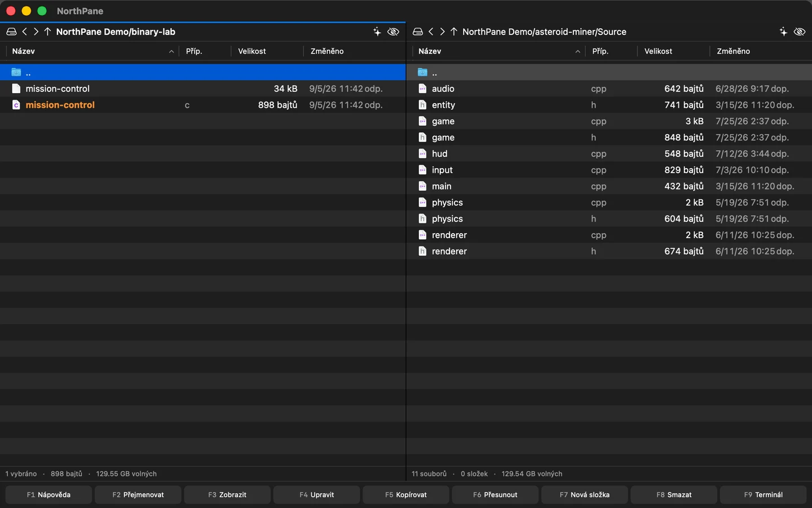The height and width of the screenshot is (508, 812).
Task: Click the F6 Přesunout button
Action: click(x=495, y=495)
